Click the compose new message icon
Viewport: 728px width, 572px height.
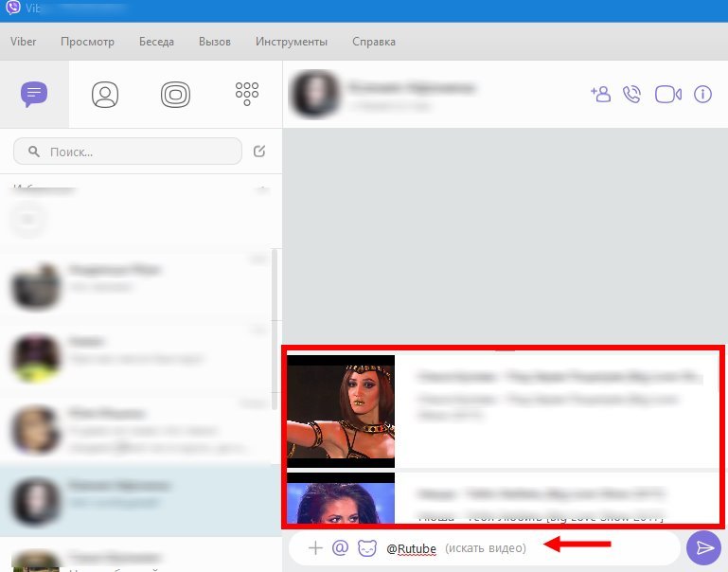[260, 151]
